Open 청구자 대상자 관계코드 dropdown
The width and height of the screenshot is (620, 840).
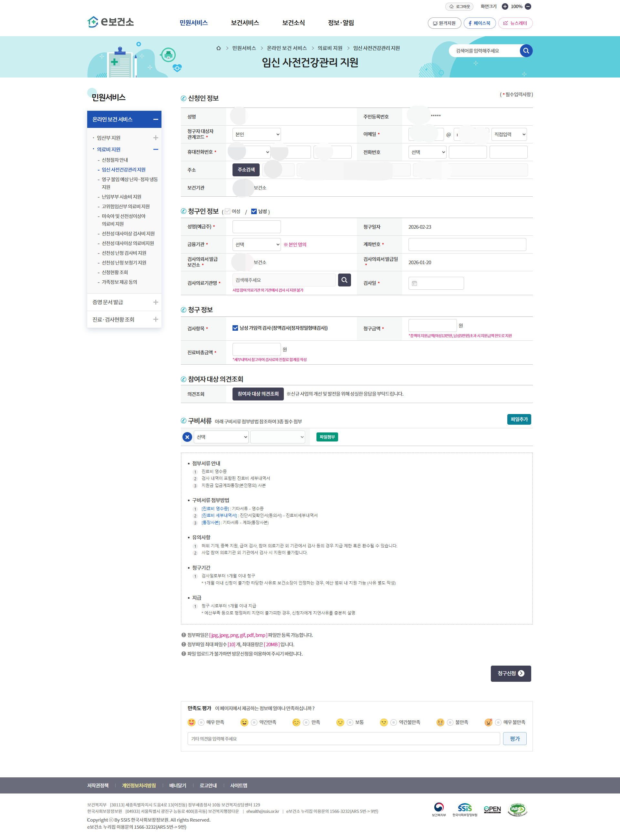point(256,134)
